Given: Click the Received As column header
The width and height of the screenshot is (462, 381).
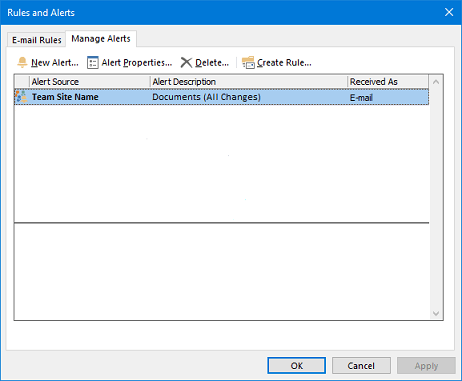Looking at the screenshot, I should (388, 82).
